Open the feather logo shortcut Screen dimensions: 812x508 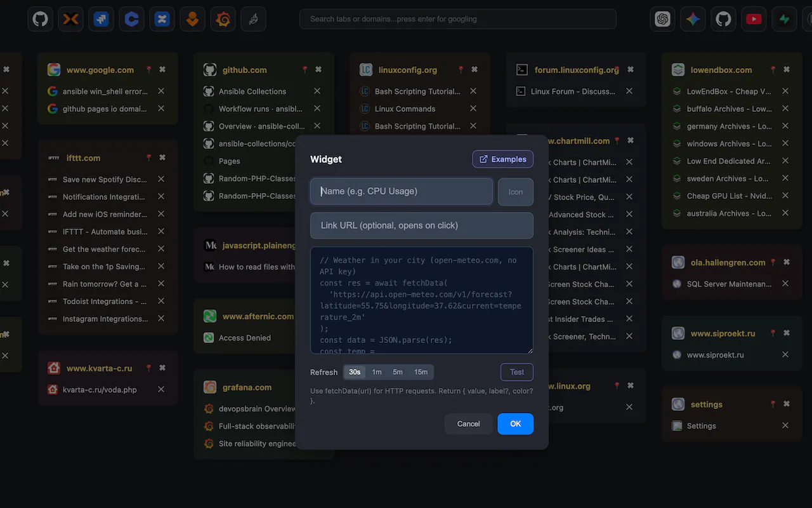[x=253, y=19]
